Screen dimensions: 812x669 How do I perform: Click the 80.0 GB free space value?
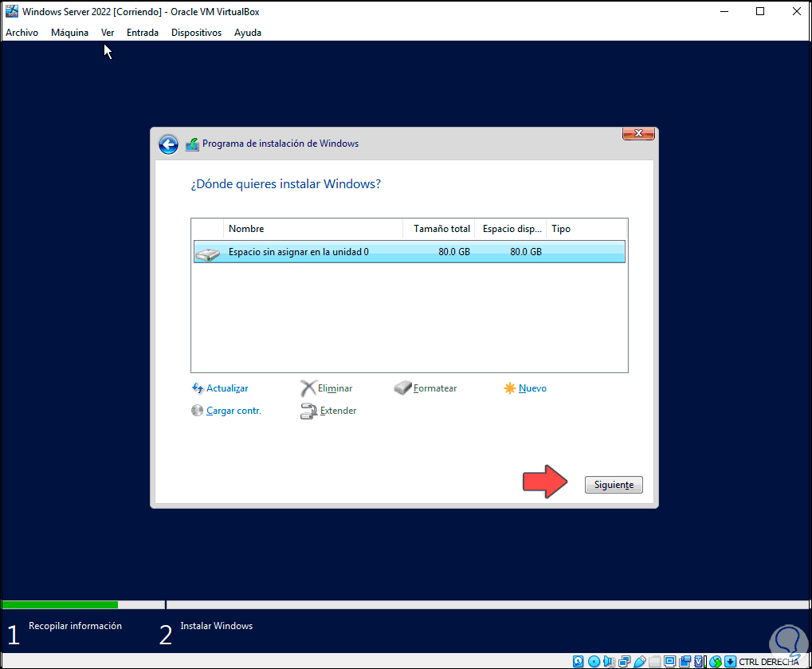point(526,252)
